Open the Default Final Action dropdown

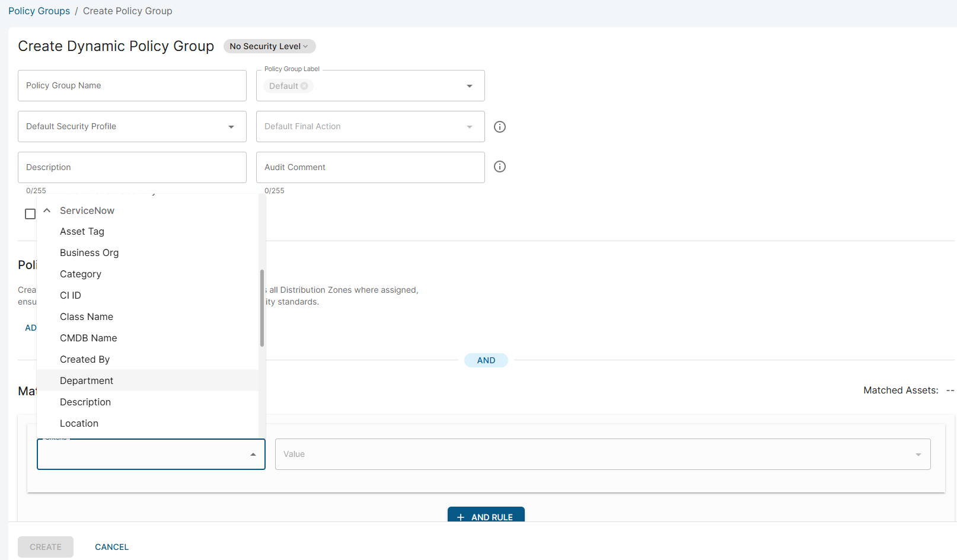pyautogui.click(x=469, y=126)
